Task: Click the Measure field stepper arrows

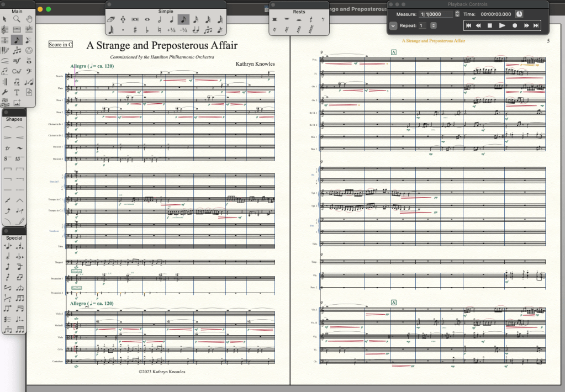Action: click(x=457, y=14)
